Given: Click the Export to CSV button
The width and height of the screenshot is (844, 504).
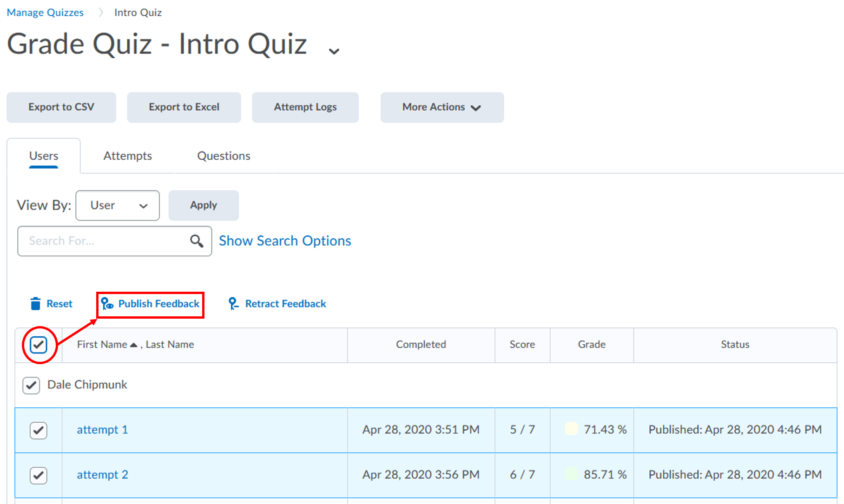Looking at the screenshot, I should point(61,107).
